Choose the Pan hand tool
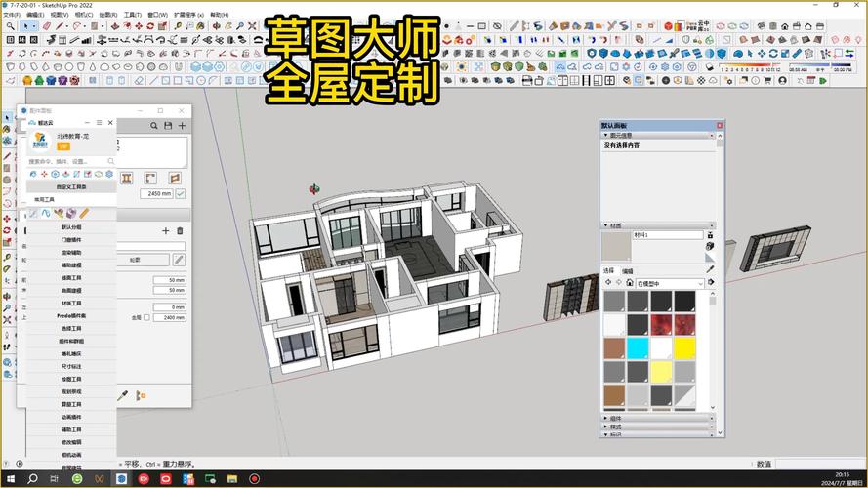This screenshot has width=868, height=488. [x=228, y=26]
